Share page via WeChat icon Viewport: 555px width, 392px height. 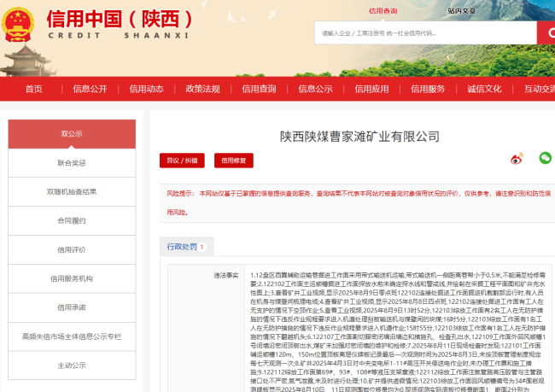545,158
